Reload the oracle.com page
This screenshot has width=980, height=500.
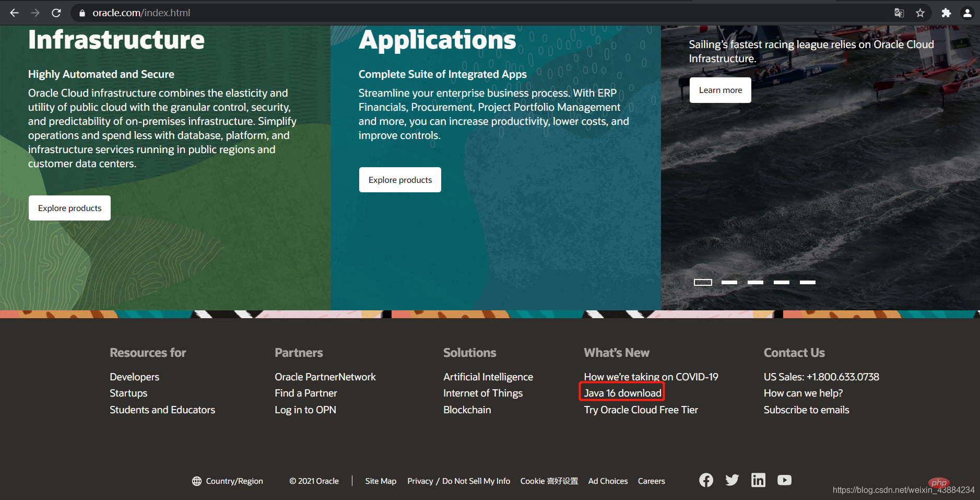point(56,13)
